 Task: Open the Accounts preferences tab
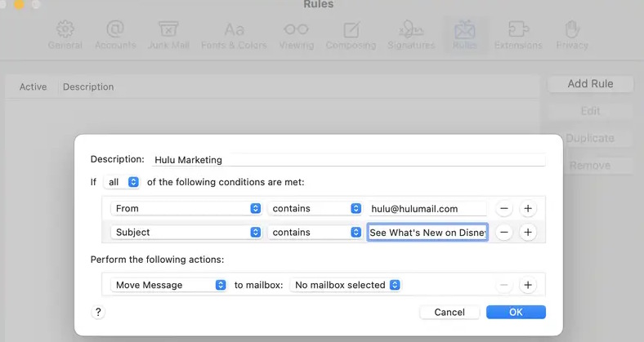(x=115, y=35)
